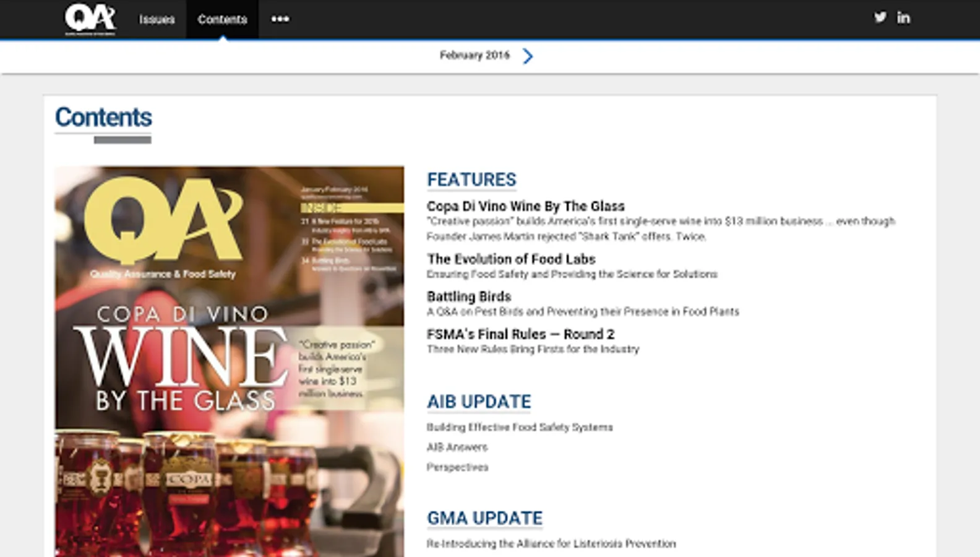Open The Evolution of Food Labs article

tap(511, 259)
